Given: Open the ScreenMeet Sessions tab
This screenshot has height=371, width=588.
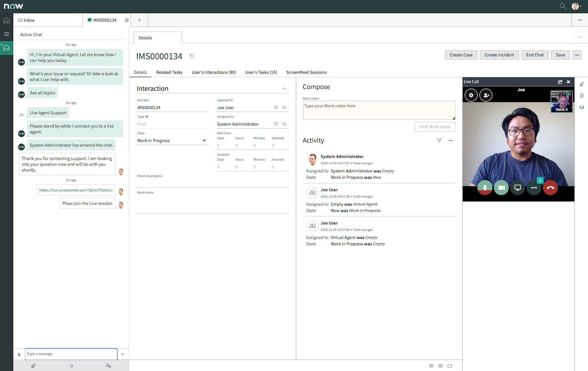Looking at the screenshot, I should point(306,72).
